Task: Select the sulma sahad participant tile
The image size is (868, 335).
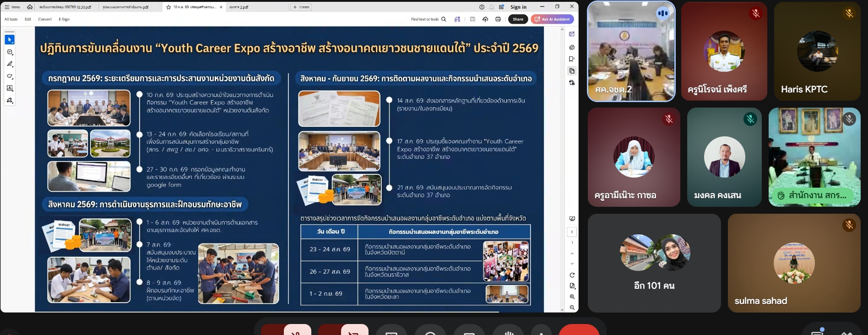Action: coord(794,263)
